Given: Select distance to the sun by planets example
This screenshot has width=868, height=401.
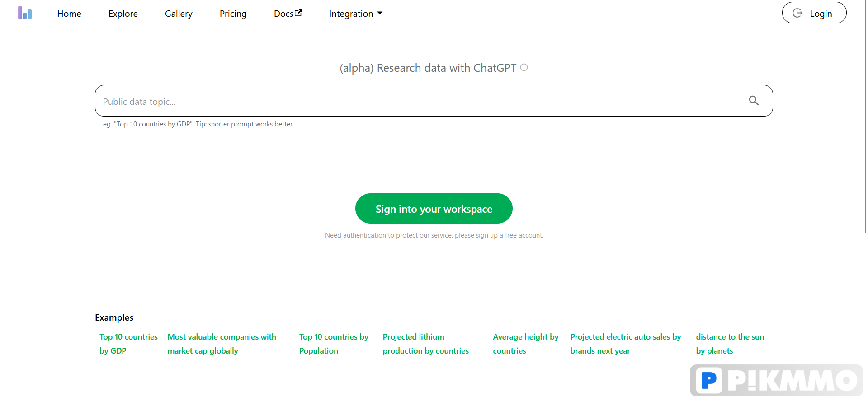Looking at the screenshot, I should (x=730, y=344).
